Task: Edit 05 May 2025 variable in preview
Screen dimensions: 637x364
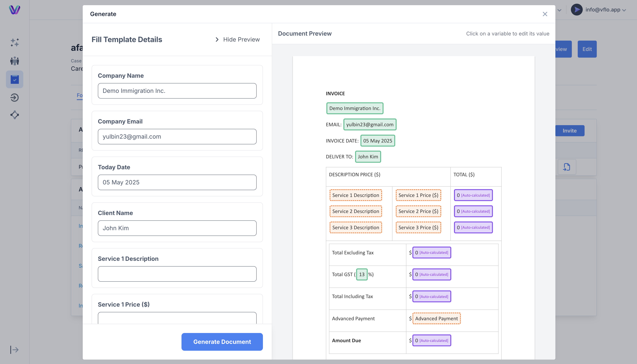Action: point(378,141)
